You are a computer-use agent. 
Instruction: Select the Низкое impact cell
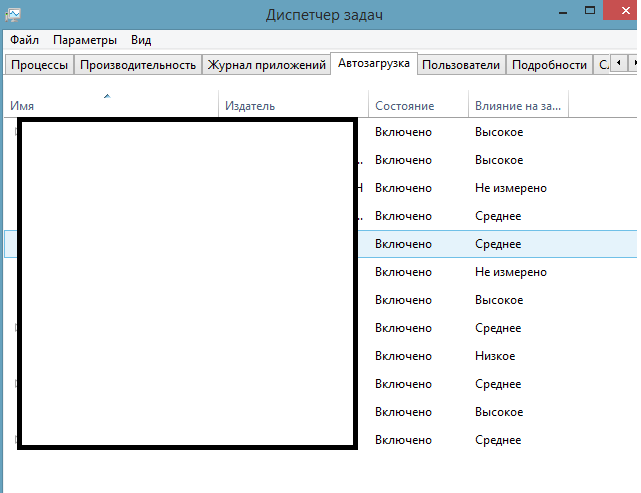[x=495, y=356]
